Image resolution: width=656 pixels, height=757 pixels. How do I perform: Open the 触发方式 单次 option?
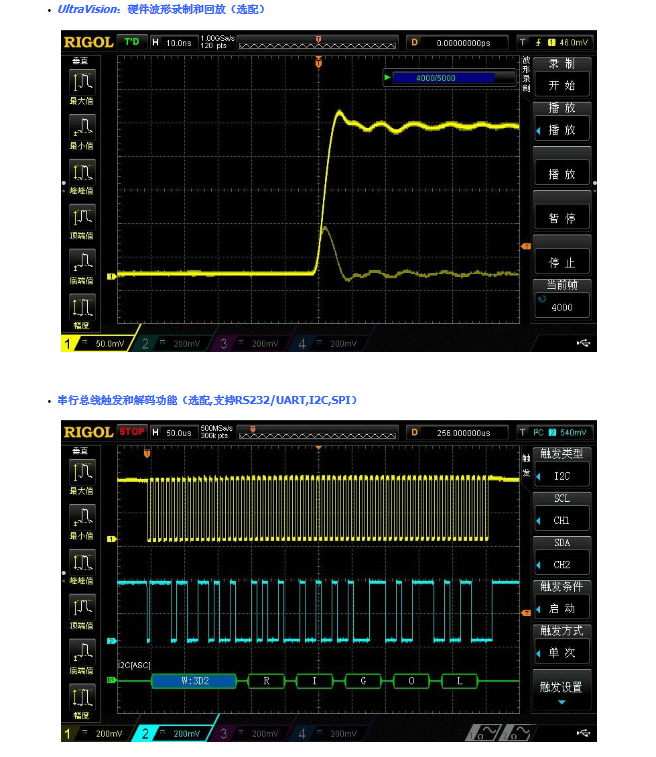point(562,646)
